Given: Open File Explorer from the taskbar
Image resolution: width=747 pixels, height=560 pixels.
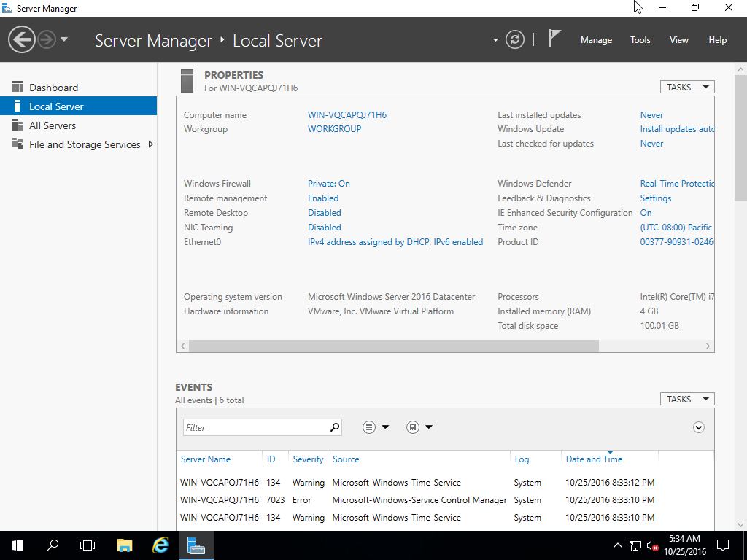Looking at the screenshot, I should coord(124,545).
